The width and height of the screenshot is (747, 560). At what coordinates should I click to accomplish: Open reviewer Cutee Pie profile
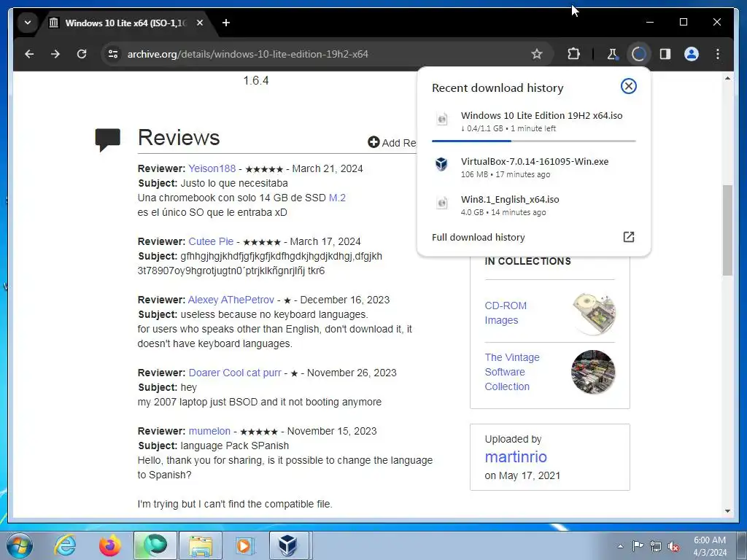pos(211,241)
